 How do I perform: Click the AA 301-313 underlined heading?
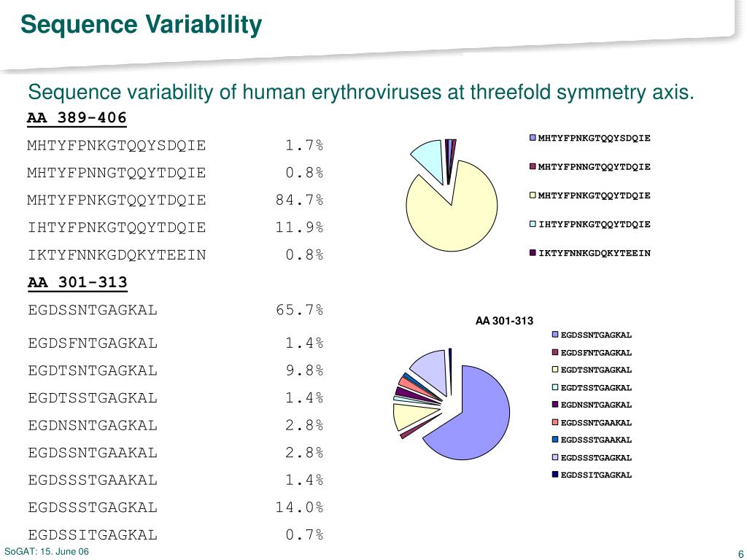77,282
